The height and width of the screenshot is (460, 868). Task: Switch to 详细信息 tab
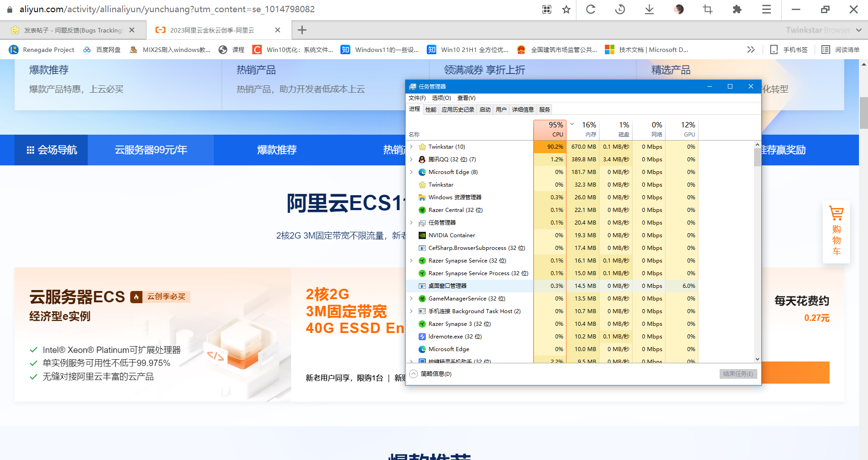point(523,110)
